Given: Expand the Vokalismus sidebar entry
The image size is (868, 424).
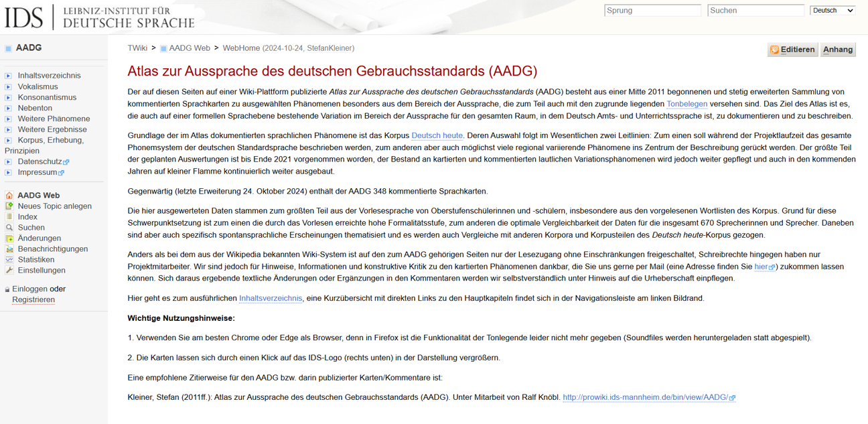Looking at the screenshot, I should coord(38,86).
